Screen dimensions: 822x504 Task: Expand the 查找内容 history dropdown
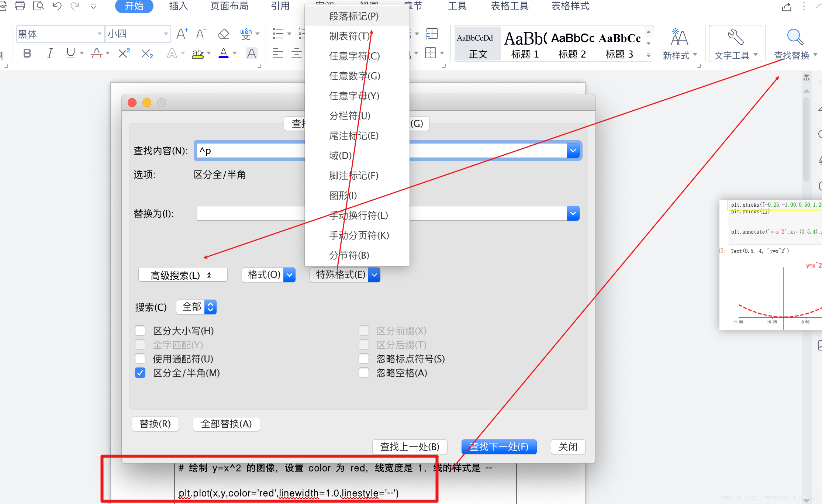[573, 151]
